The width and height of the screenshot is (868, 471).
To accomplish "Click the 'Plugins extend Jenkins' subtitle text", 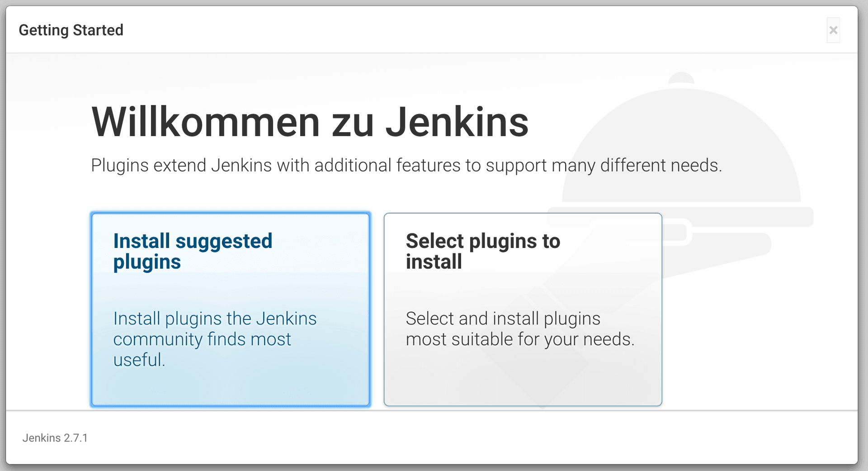I will pyautogui.click(x=406, y=166).
